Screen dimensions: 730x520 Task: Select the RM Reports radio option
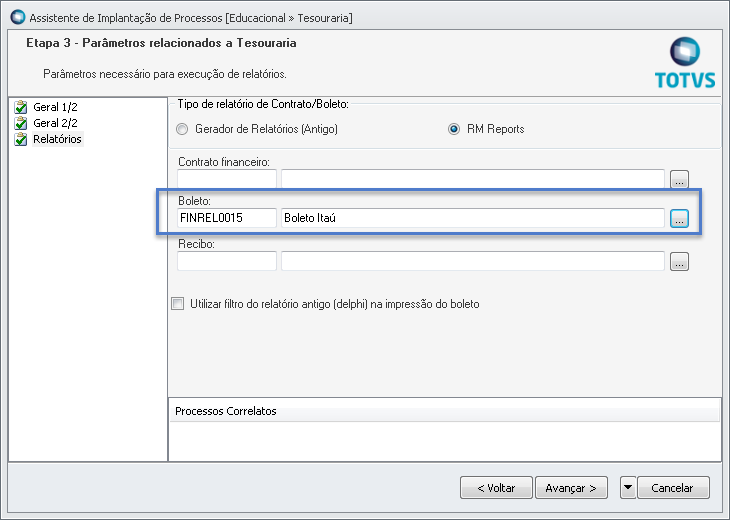[x=454, y=129]
